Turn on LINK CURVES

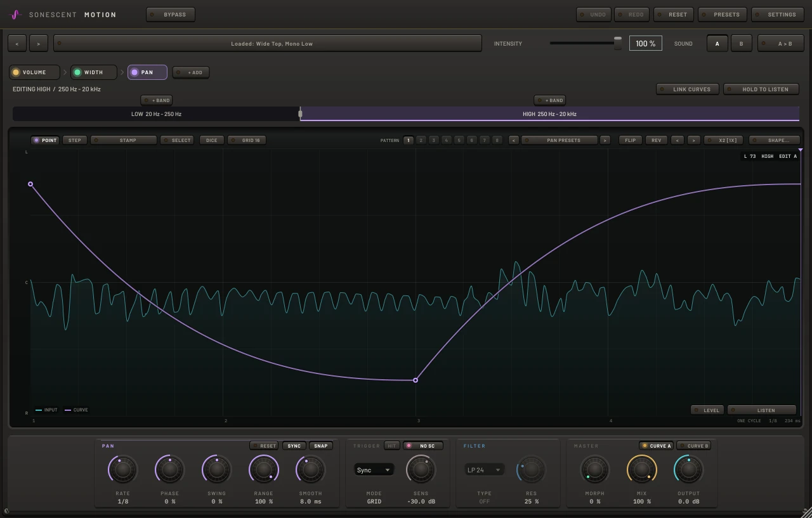click(x=688, y=89)
